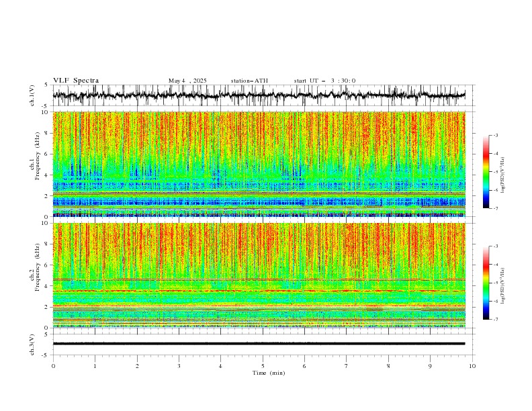This screenshot has height=411, width=532.
Task: Click tick label "2" on the time axis
Action: 137,366
